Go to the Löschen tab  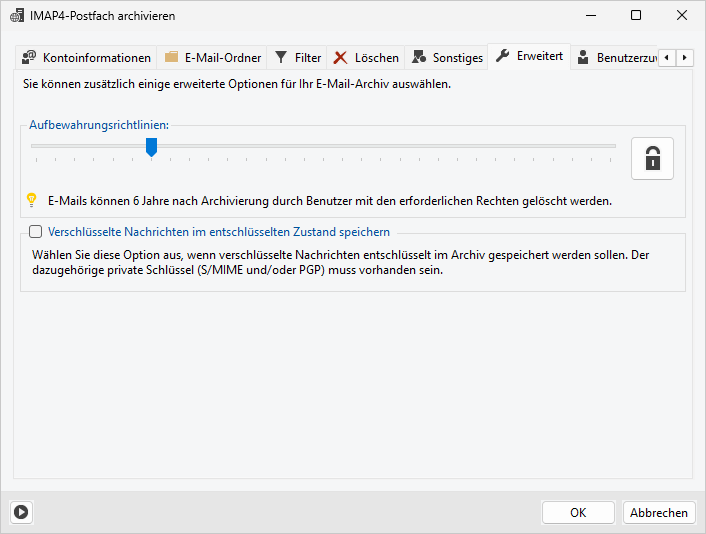[366, 58]
